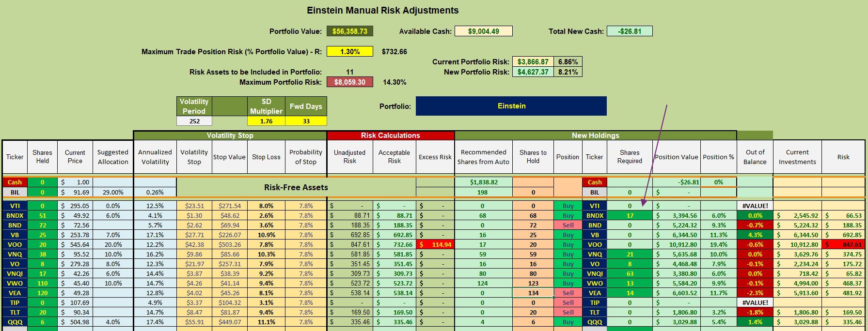Select VEA Out of Balance cell -2.3%
This screenshot has width=868, height=331.
click(x=755, y=293)
